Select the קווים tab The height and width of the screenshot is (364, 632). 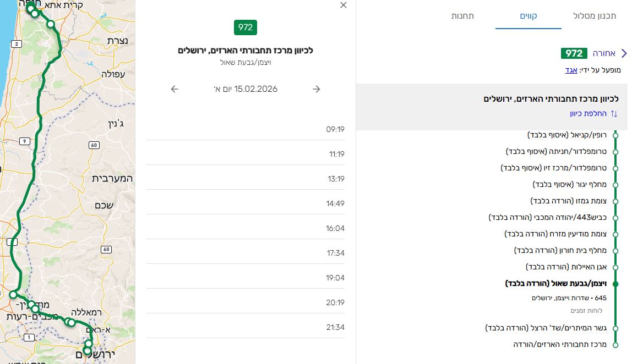[528, 17]
